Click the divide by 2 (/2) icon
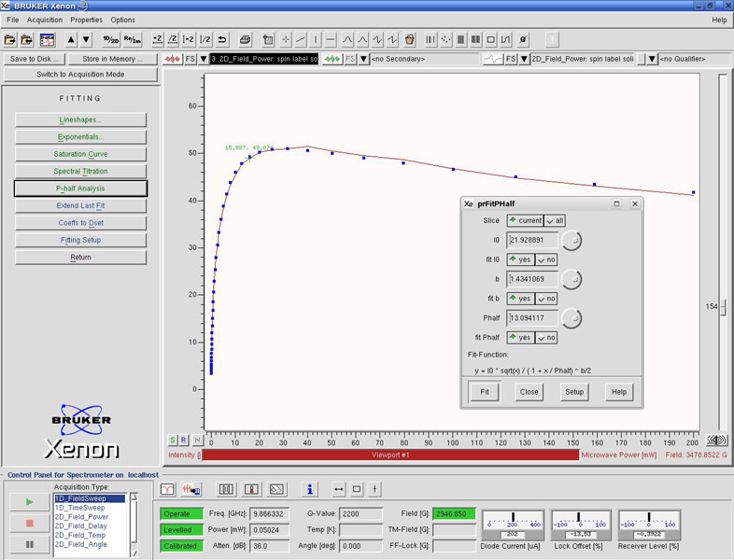Image resolution: width=734 pixels, height=560 pixels. pos(173,40)
